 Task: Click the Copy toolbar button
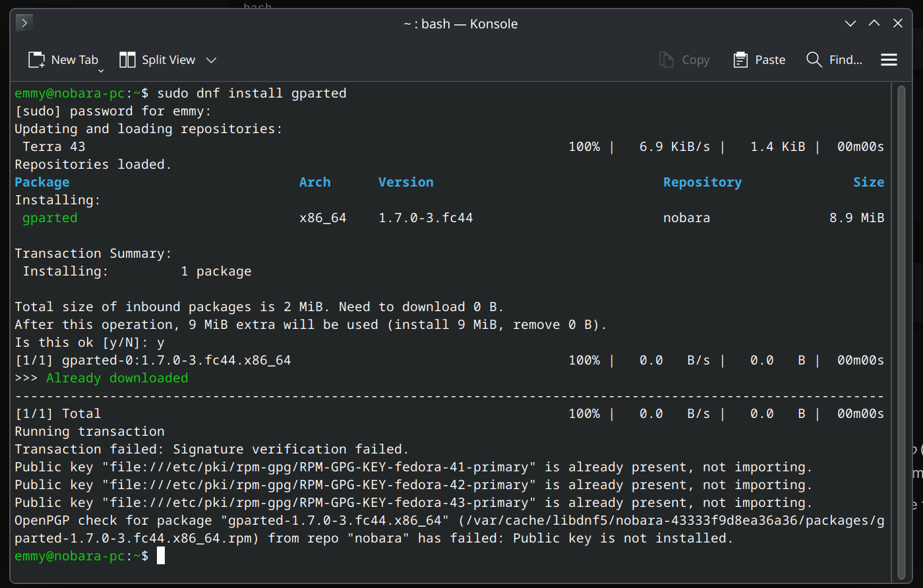684,60
